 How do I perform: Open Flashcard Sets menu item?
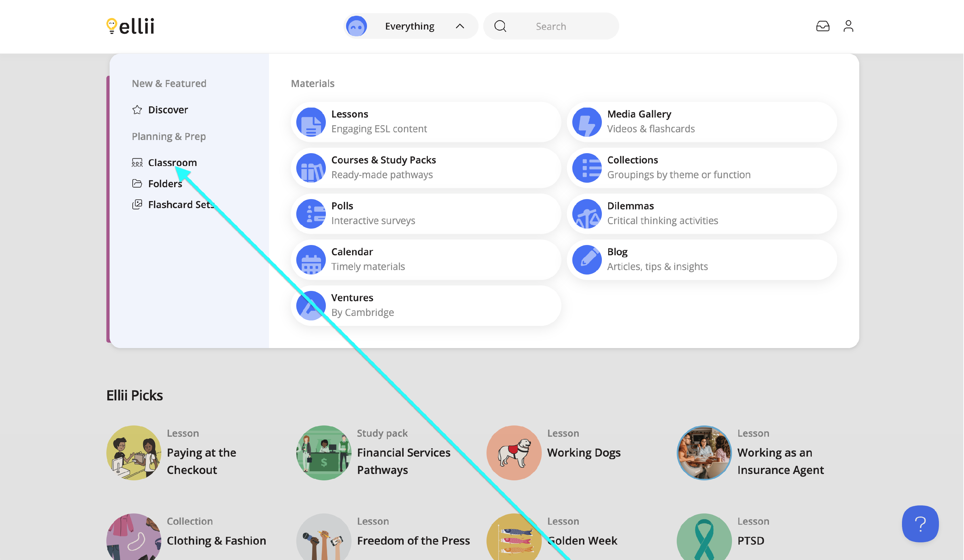(180, 205)
